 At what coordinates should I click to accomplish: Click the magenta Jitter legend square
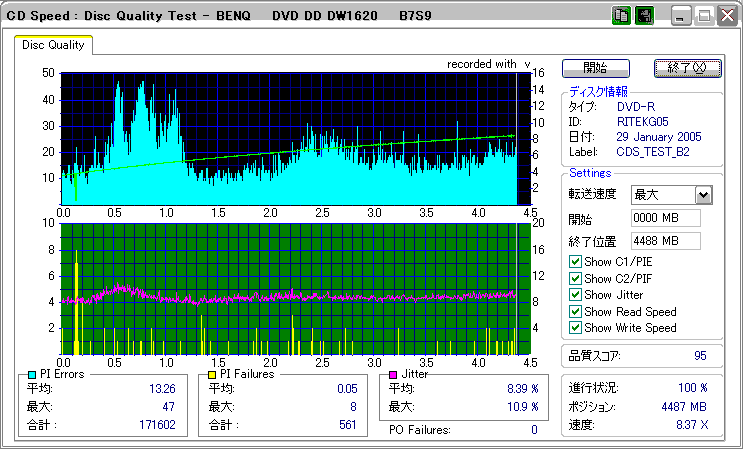coord(394,374)
